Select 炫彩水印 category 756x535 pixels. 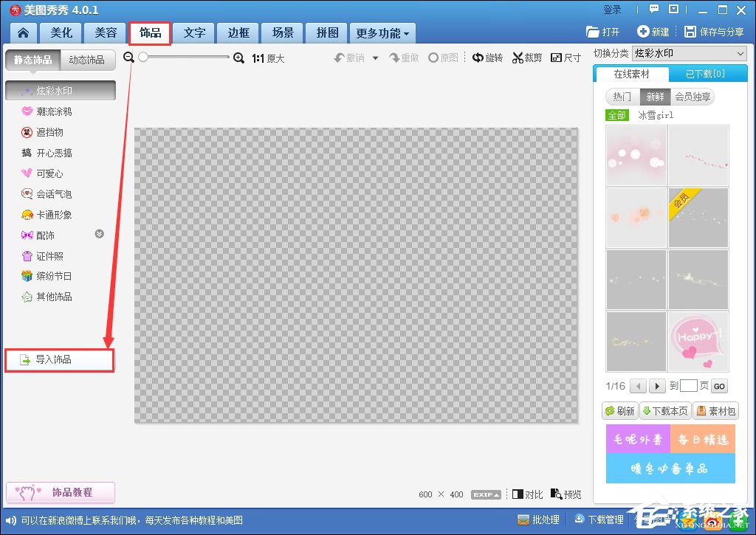point(61,91)
